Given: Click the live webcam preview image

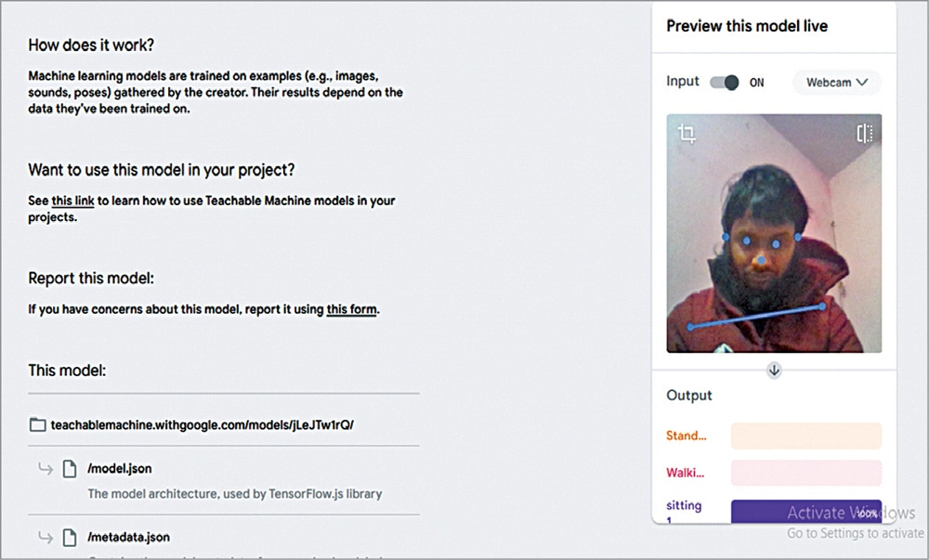Looking at the screenshot, I should (x=774, y=232).
